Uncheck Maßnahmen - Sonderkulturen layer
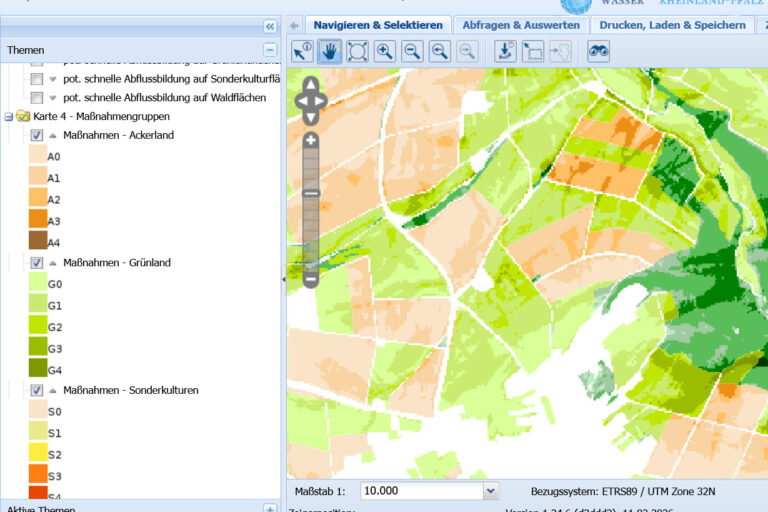768x512 pixels. [37, 390]
